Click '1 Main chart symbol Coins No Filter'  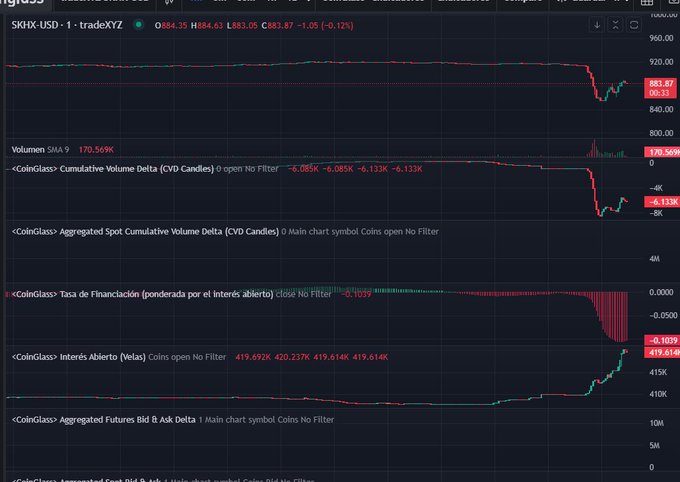point(266,420)
